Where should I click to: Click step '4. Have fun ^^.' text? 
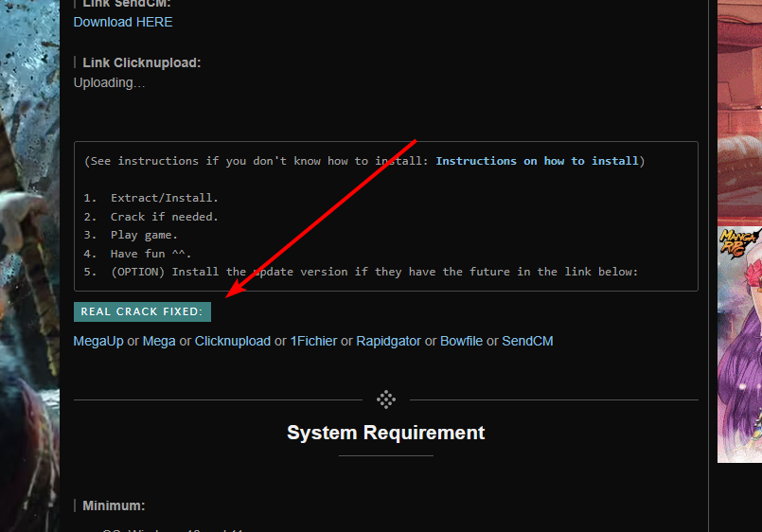(x=137, y=254)
